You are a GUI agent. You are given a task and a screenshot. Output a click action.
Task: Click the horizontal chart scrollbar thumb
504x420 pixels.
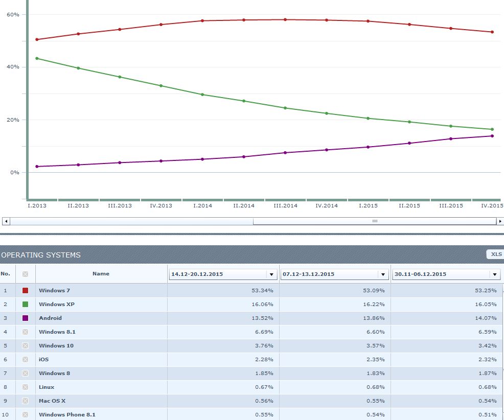tap(375, 221)
